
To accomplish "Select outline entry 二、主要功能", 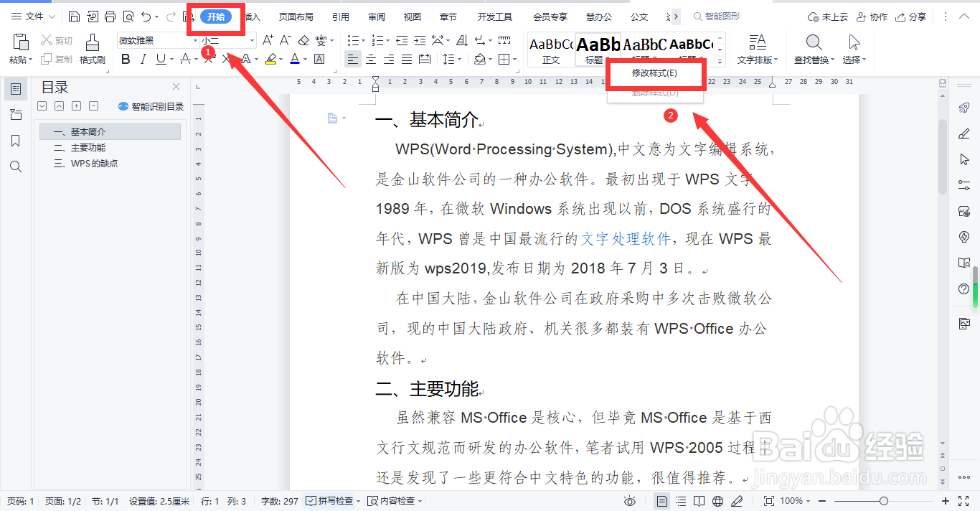I will (x=80, y=148).
